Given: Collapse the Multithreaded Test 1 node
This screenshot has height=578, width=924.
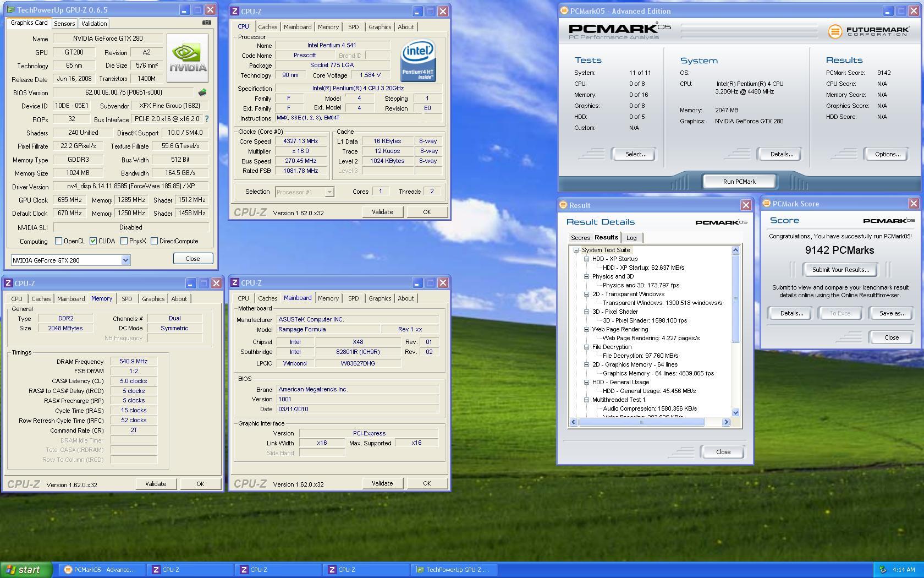Looking at the screenshot, I should click(586, 400).
